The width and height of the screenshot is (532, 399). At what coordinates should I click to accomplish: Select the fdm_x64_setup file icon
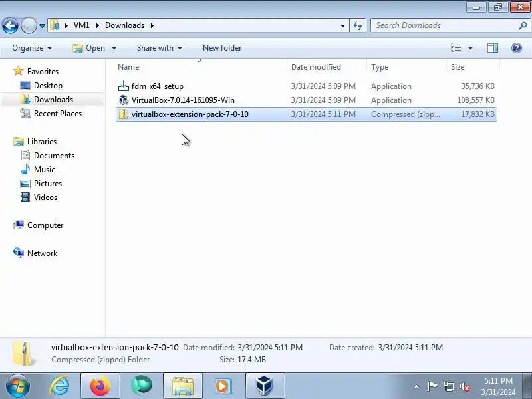pos(124,86)
